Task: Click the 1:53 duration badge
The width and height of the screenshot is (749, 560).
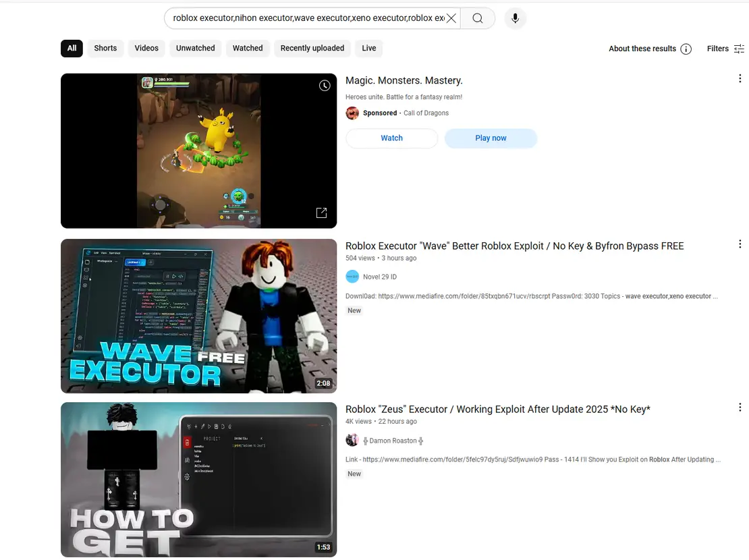Action: click(x=323, y=547)
